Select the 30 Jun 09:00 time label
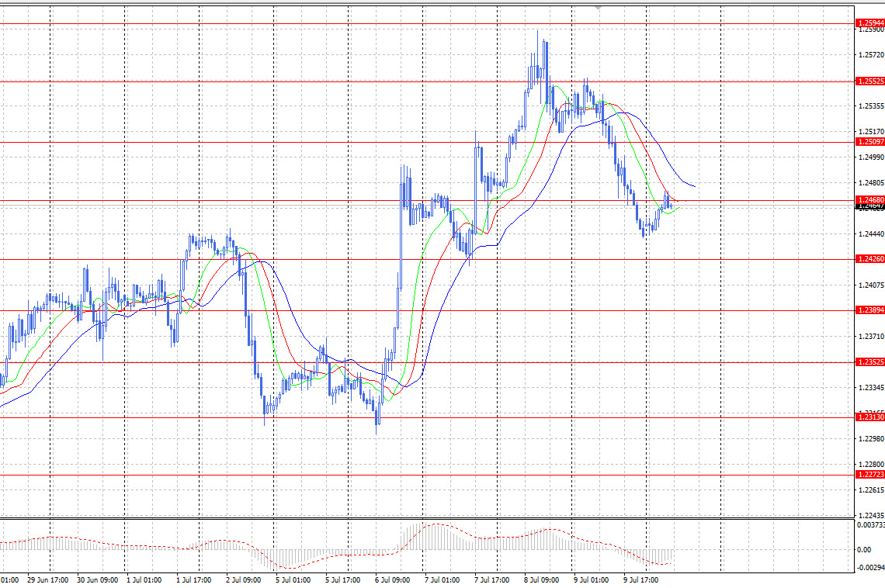The image size is (885, 588). (97, 580)
